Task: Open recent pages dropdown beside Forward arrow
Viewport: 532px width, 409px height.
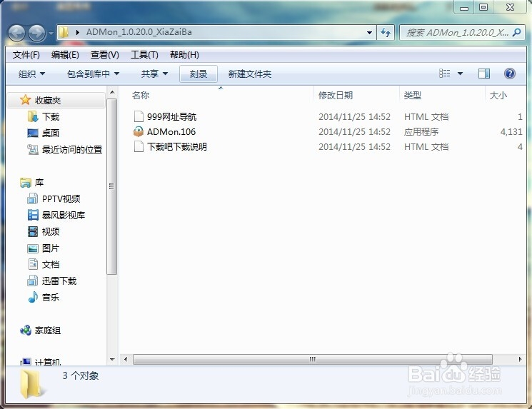Action: click(51, 34)
